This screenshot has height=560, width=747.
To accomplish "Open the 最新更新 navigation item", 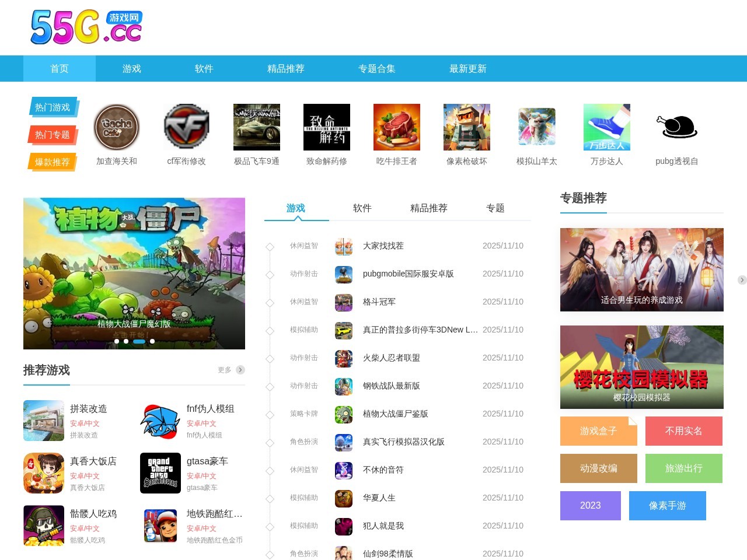I will pos(467,69).
